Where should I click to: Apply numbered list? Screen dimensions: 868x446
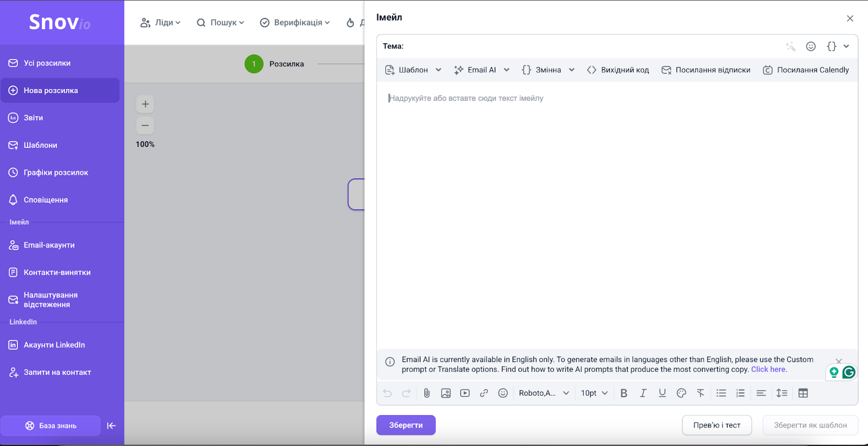[x=741, y=393]
